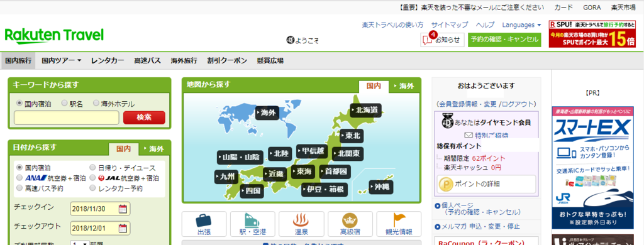This screenshot has width=644, height=245.
Task: Select the 出張 briefcase icon
Action: [204, 220]
